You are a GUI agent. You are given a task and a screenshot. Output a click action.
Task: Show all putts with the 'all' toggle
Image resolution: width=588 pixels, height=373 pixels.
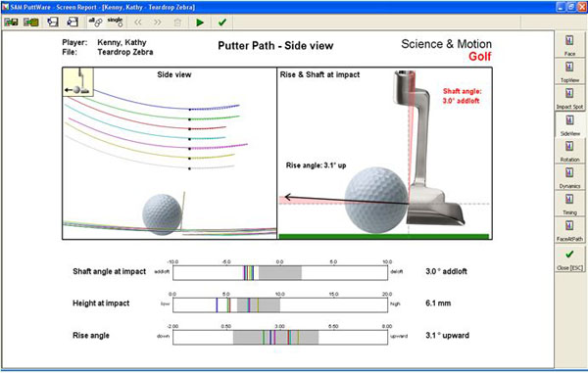[x=95, y=23]
